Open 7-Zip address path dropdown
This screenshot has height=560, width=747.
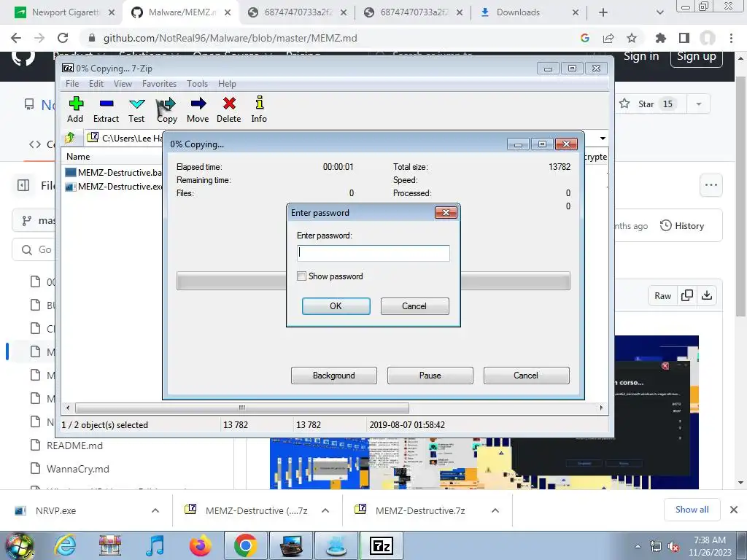(x=603, y=138)
